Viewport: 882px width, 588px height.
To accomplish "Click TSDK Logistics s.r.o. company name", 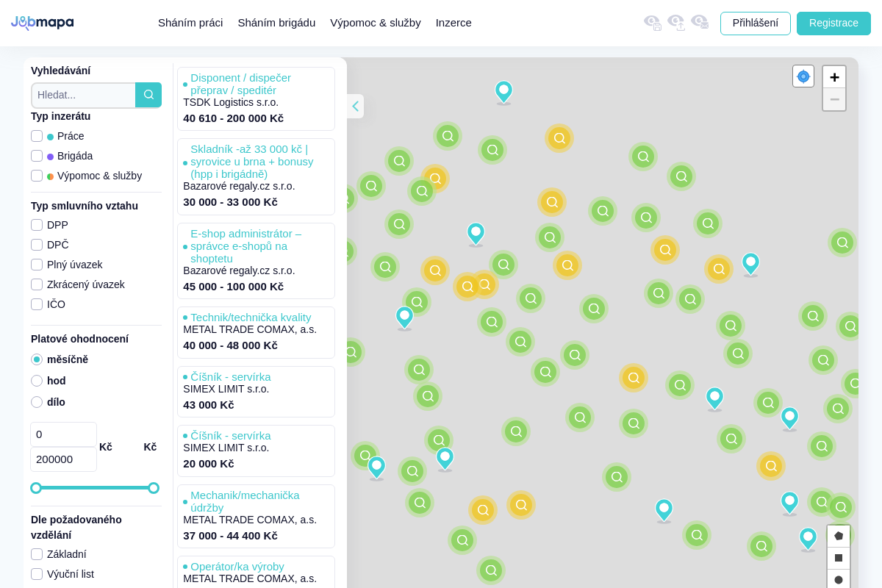I will pos(231,102).
